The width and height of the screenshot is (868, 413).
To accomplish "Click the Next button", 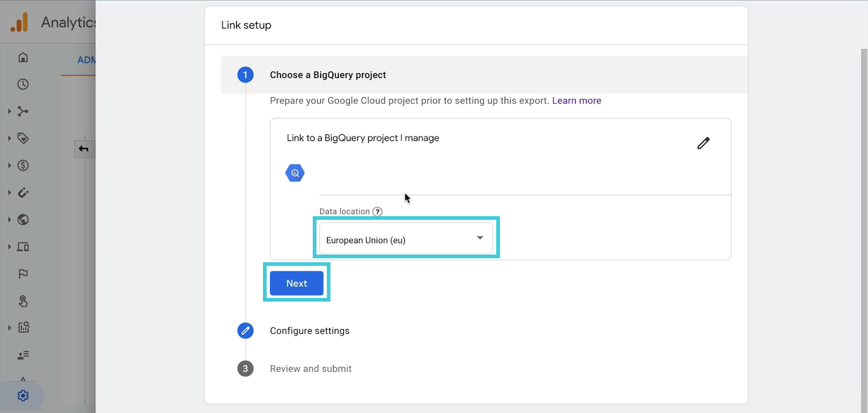I will [297, 283].
